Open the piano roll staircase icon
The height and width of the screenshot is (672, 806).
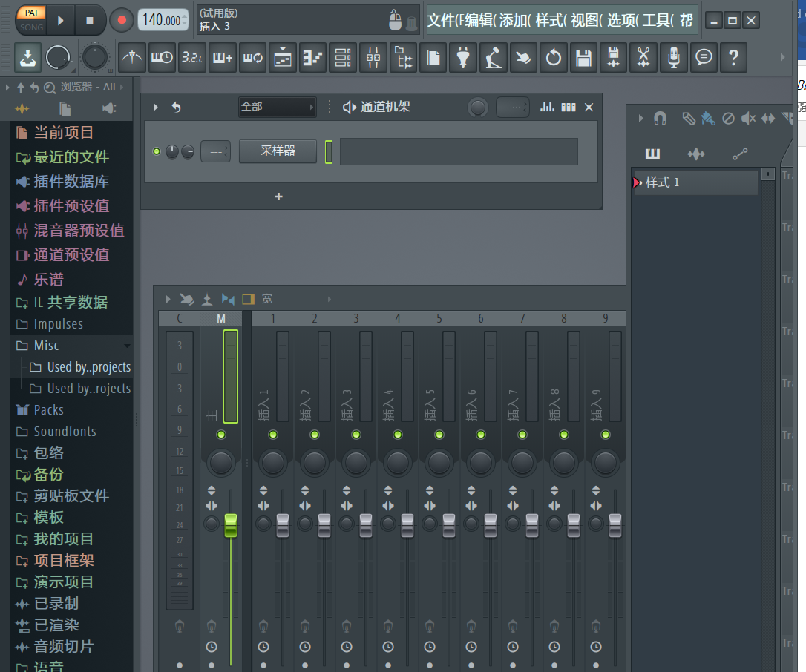[x=312, y=57]
